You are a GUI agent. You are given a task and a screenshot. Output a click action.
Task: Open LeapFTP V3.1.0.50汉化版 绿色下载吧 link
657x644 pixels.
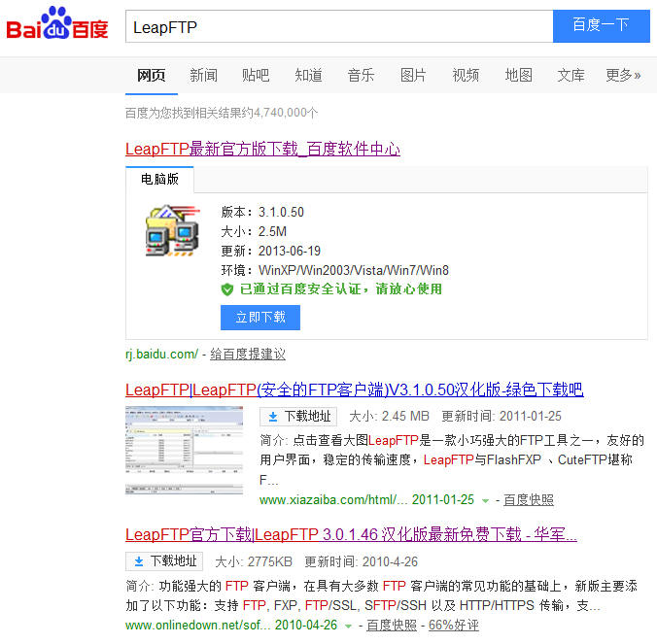355,390
